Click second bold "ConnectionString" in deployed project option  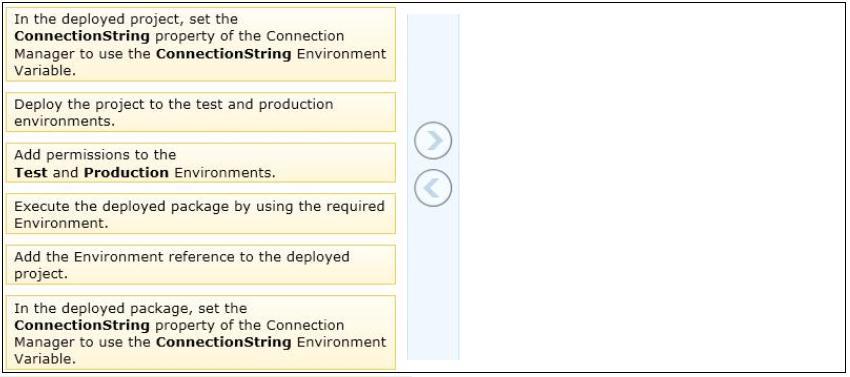coord(223,54)
